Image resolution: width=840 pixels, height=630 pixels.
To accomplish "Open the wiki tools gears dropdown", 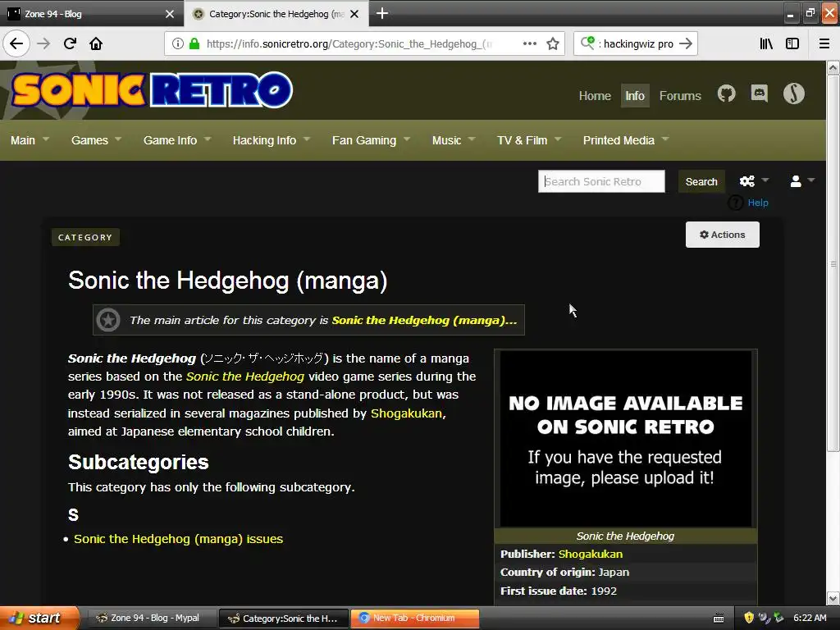I will point(754,181).
